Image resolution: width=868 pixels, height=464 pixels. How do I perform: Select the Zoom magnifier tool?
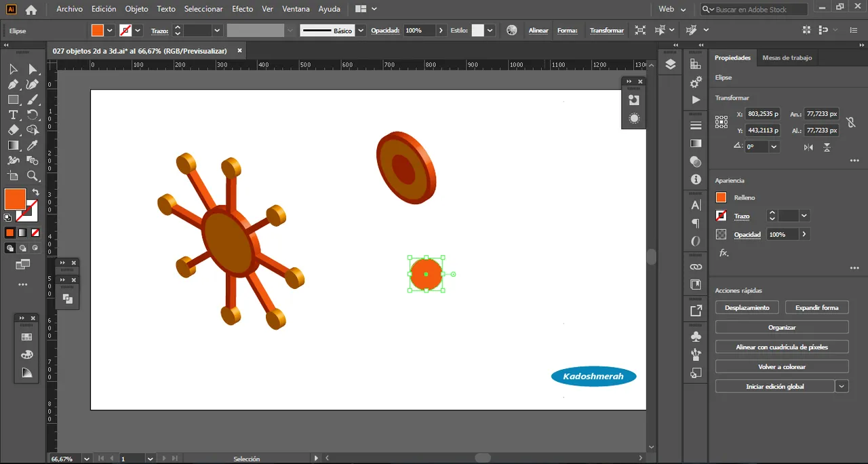point(33,176)
